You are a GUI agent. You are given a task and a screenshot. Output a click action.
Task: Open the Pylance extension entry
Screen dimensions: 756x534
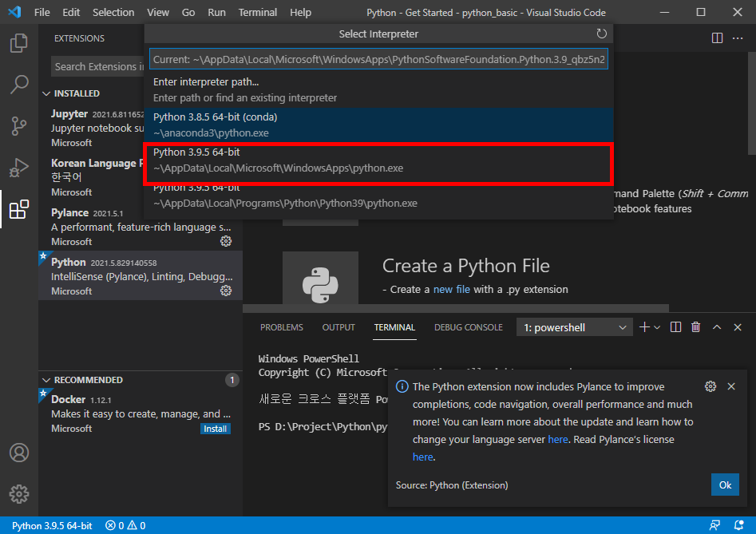141,227
